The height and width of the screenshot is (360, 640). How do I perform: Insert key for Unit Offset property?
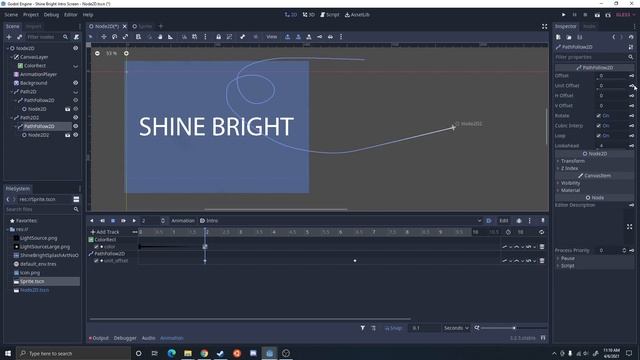631,86
